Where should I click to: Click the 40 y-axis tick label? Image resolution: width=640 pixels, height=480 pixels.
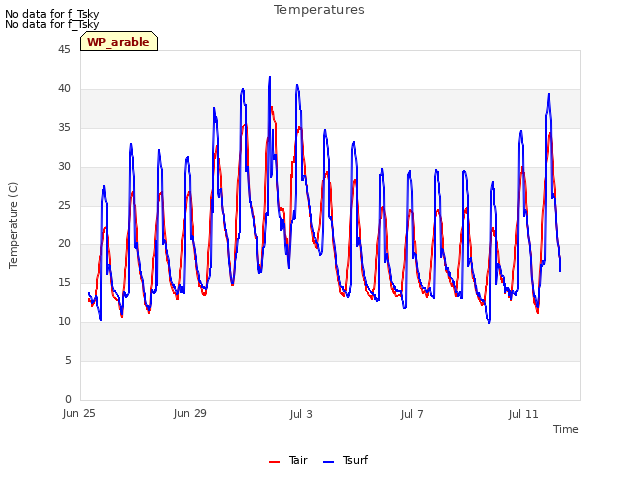point(64,89)
